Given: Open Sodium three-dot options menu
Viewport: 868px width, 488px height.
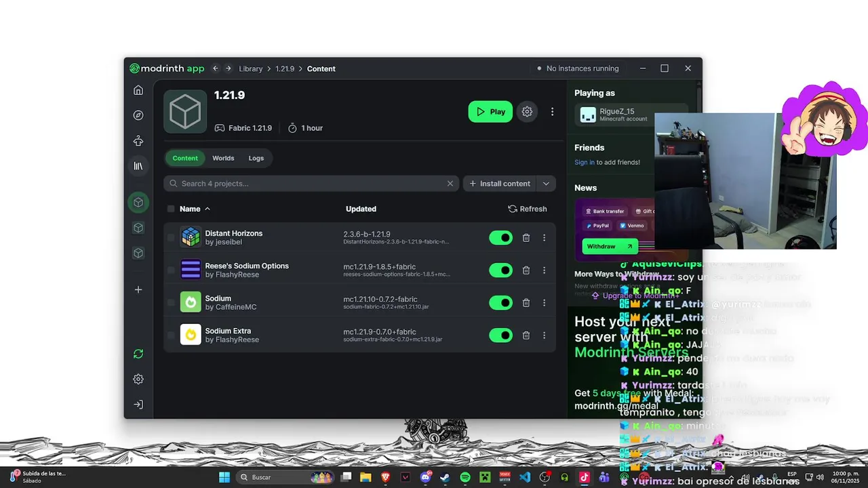Looking at the screenshot, I should point(544,303).
